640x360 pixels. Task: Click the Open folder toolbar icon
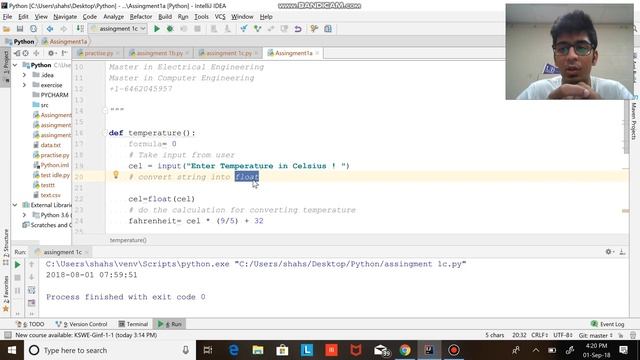point(6,29)
